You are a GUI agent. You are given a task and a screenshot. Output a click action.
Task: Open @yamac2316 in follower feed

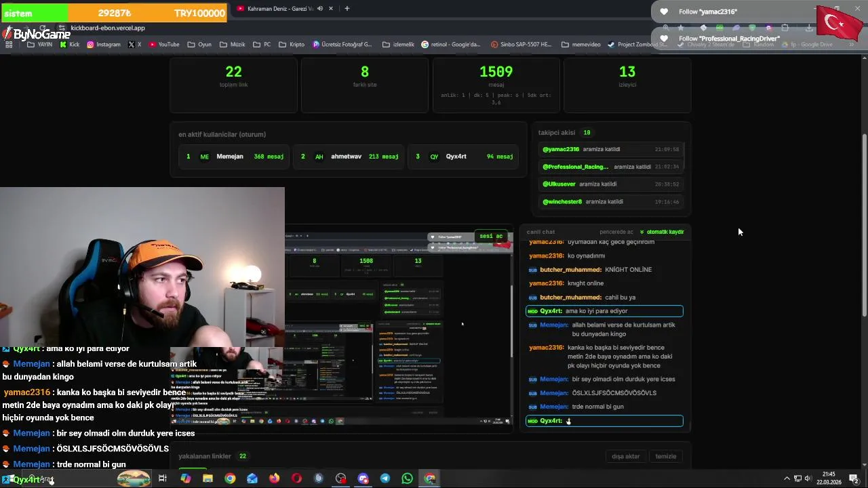(611, 149)
